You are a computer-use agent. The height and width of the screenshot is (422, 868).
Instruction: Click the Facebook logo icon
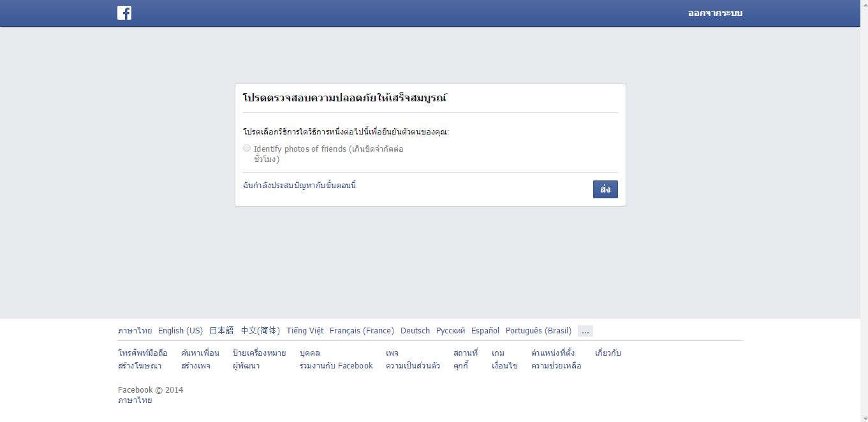click(x=124, y=13)
